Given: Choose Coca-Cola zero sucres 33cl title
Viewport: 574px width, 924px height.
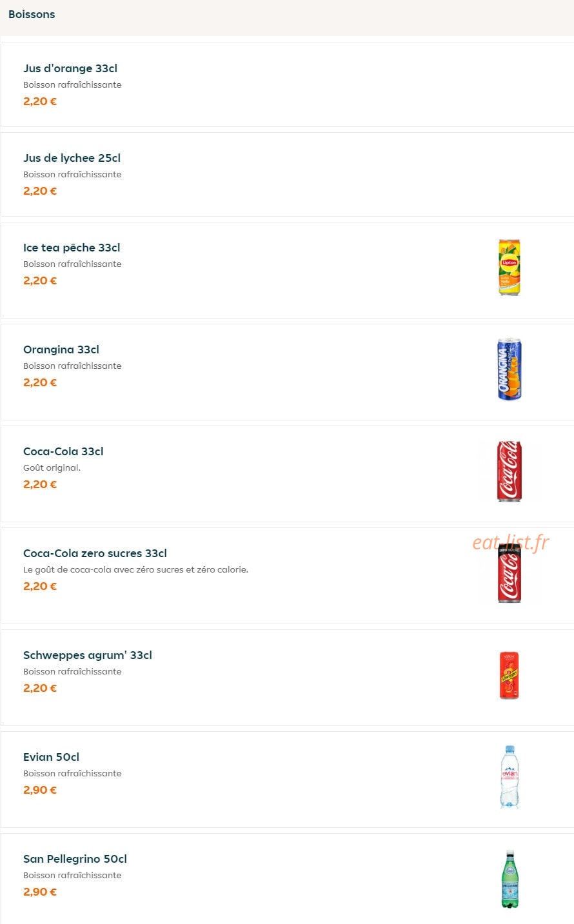Looking at the screenshot, I should pyautogui.click(x=95, y=553).
